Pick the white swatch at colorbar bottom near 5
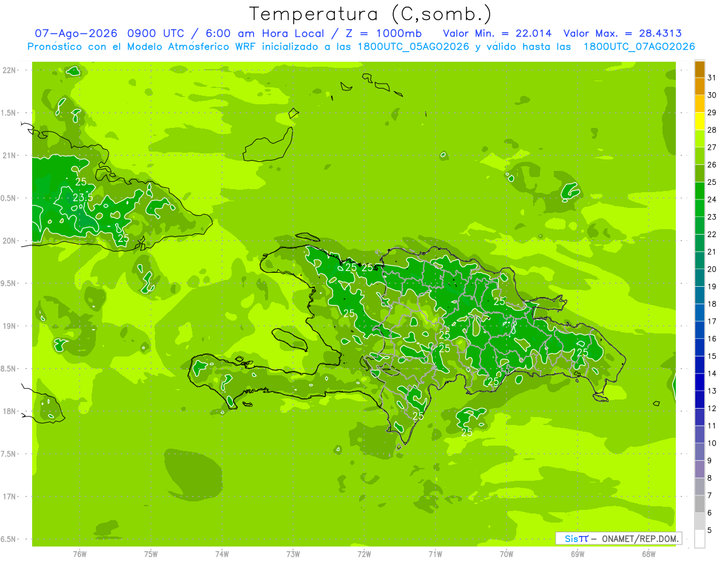Image resolution: width=728 pixels, height=562 pixels. coord(699,539)
